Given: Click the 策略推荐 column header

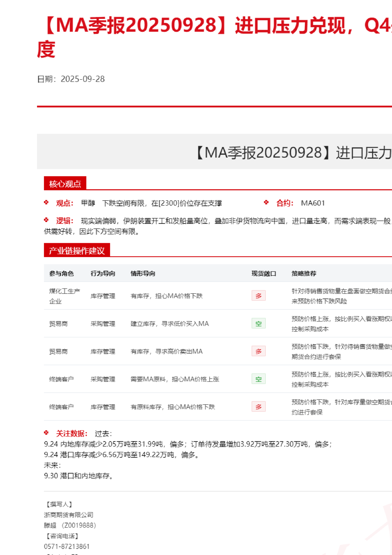Looking at the screenshot, I should coord(304,274).
